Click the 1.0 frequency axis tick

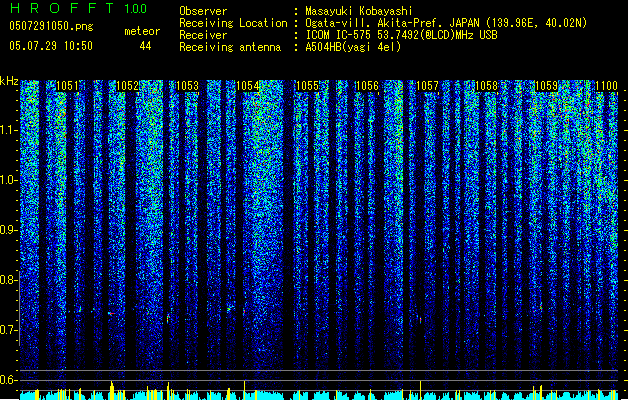click(8, 180)
